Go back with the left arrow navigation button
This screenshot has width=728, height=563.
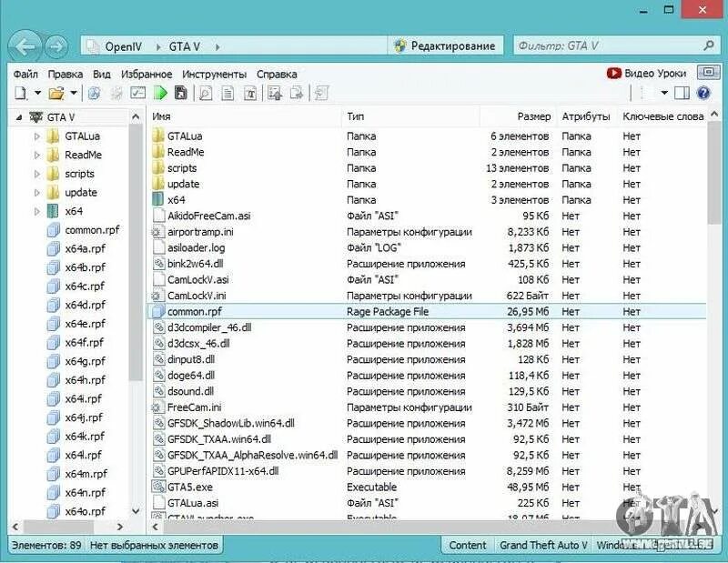[x=25, y=46]
